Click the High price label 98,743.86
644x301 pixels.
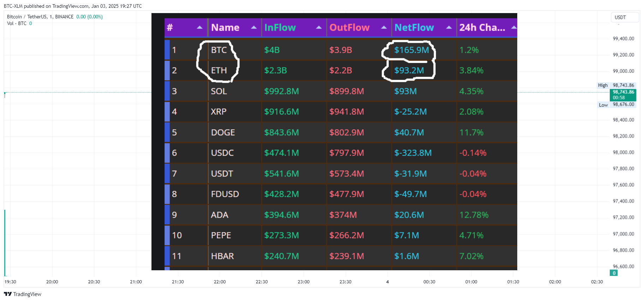623,85
